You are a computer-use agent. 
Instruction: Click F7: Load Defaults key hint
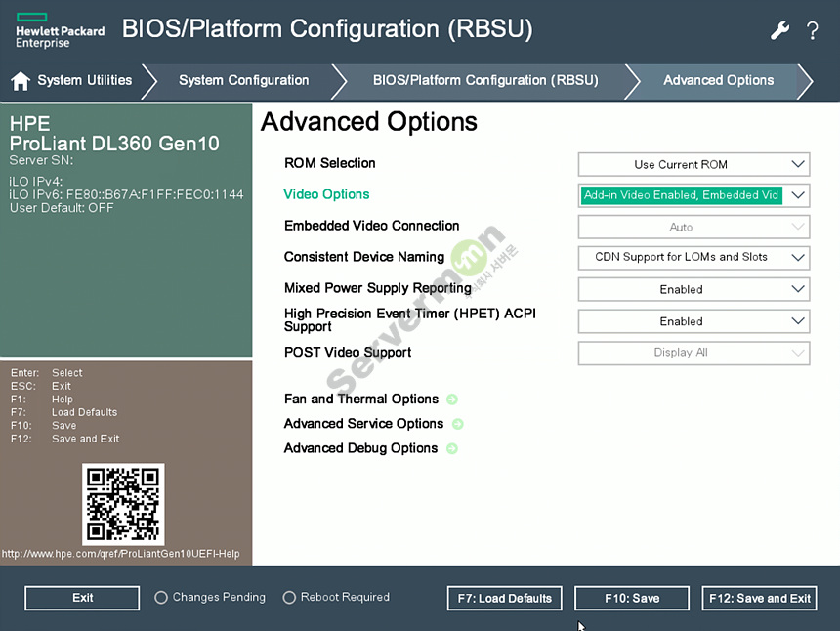click(63, 412)
